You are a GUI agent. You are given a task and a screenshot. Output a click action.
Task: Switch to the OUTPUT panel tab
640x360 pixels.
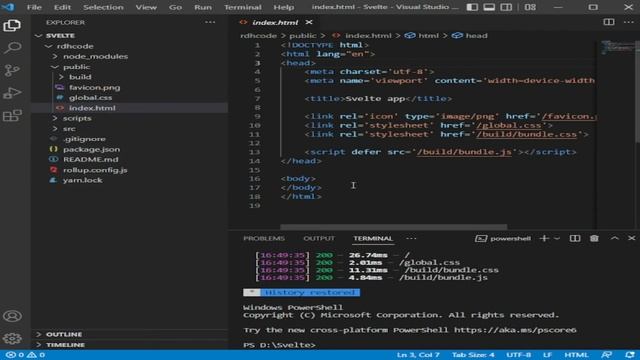point(319,238)
